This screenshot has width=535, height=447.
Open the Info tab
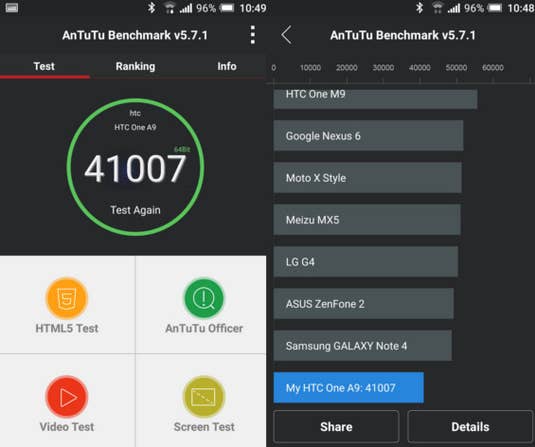click(x=227, y=66)
